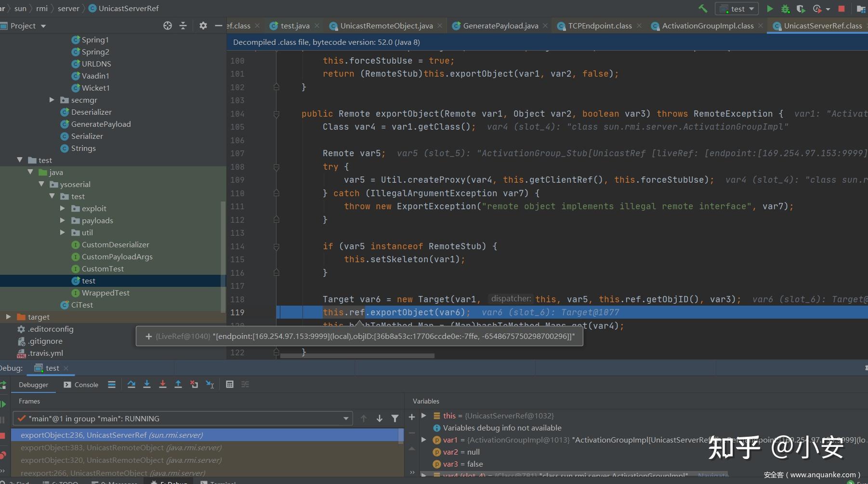Viewport: 868px width, 484px height.
Task: Click the var3 = false variable
Action: [462, 464]
